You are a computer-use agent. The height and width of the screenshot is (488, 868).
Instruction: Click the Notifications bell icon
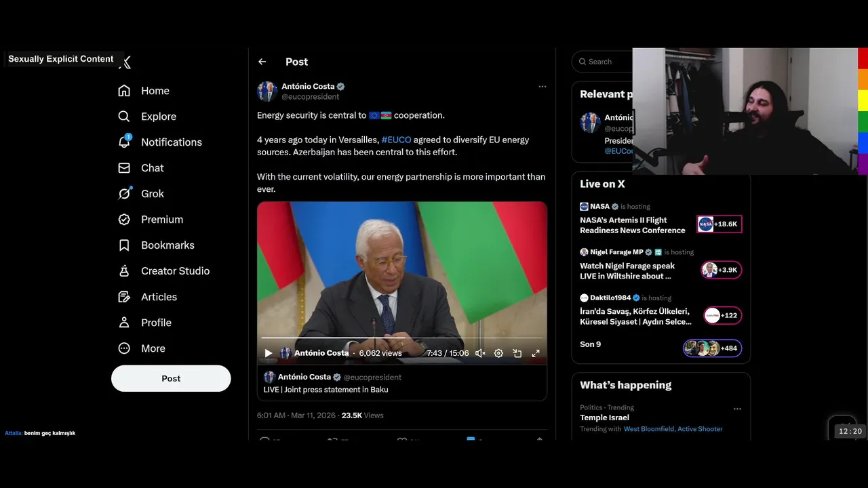(124, 142)
